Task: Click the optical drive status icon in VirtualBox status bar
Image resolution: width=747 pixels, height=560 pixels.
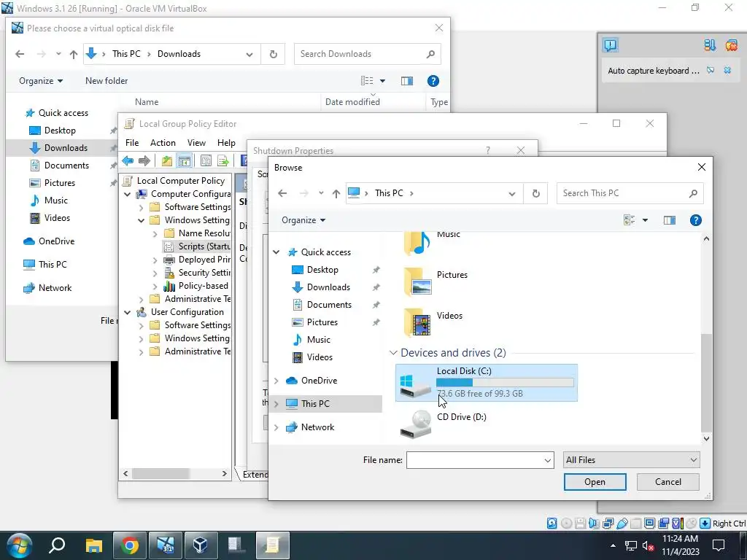Action: point(566,524)
